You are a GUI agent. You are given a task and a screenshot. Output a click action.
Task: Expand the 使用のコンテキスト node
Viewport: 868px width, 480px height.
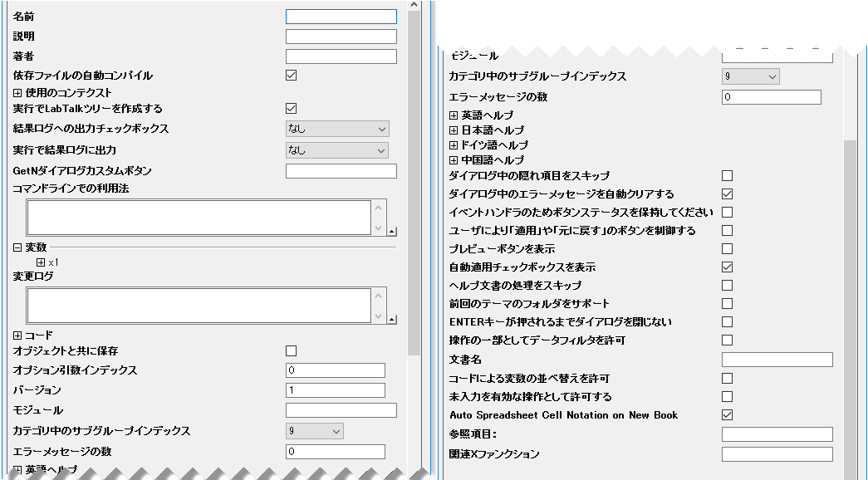[x=17, y=93]
